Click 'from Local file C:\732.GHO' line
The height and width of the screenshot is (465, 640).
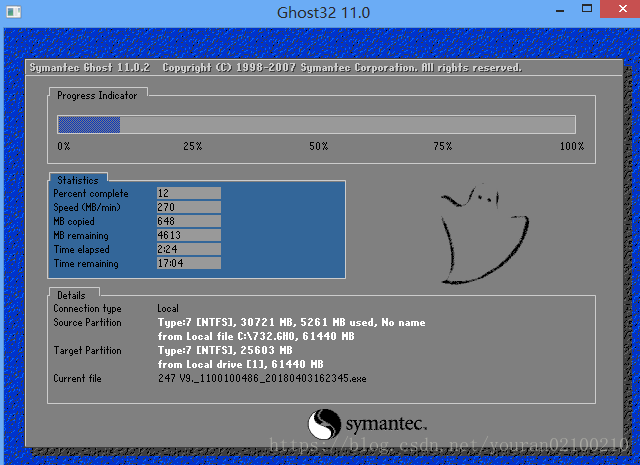256,336
